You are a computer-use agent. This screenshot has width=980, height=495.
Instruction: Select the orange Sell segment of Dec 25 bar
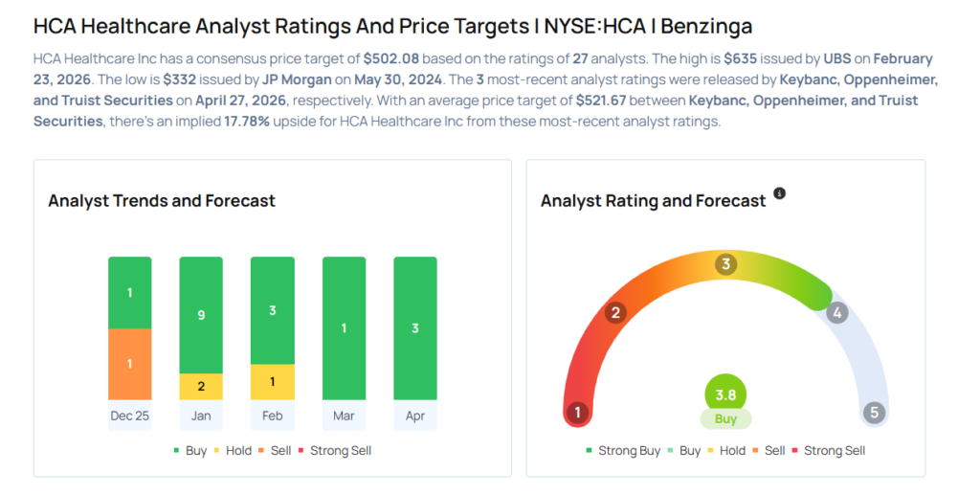tap(130, 364)
